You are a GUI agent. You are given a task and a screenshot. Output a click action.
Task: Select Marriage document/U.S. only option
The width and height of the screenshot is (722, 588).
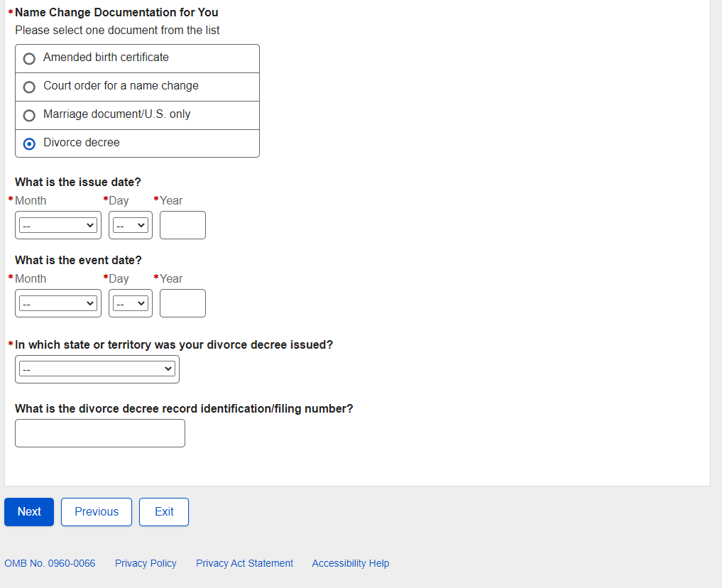[29, 116]
